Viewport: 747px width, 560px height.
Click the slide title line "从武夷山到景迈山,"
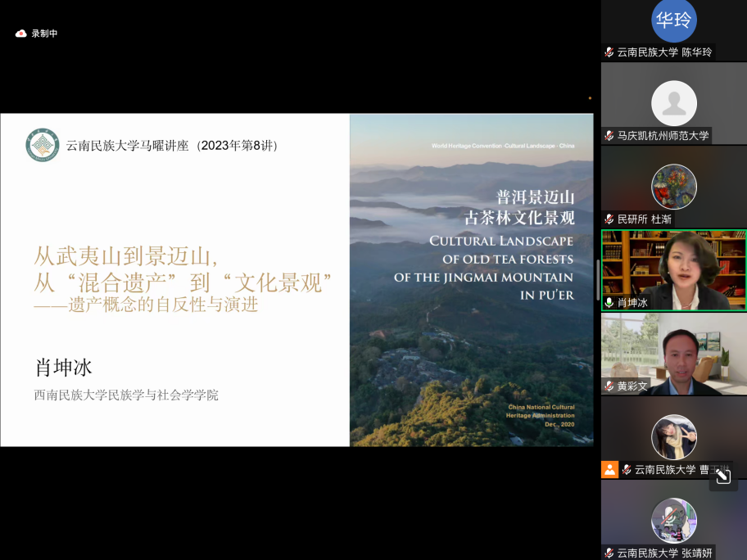126,256
